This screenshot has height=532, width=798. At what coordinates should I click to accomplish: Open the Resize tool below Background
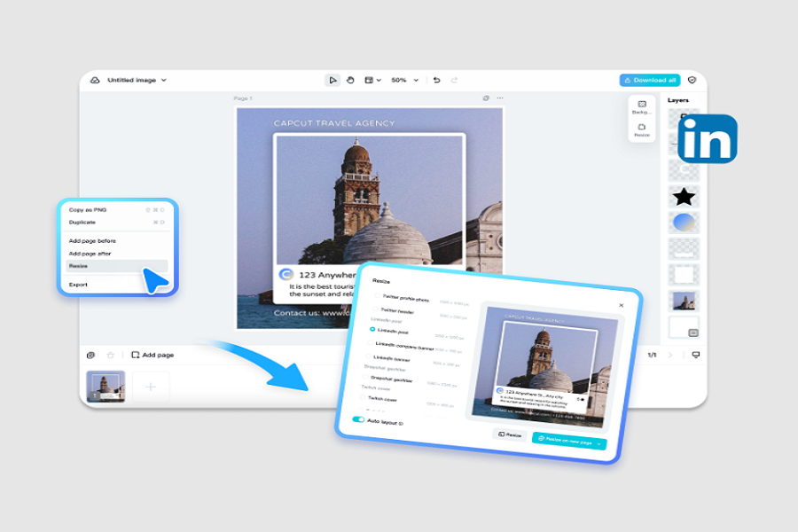point(642,130)
